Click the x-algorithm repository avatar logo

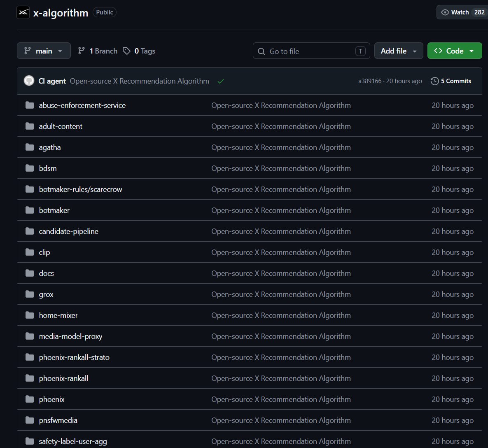23,12
